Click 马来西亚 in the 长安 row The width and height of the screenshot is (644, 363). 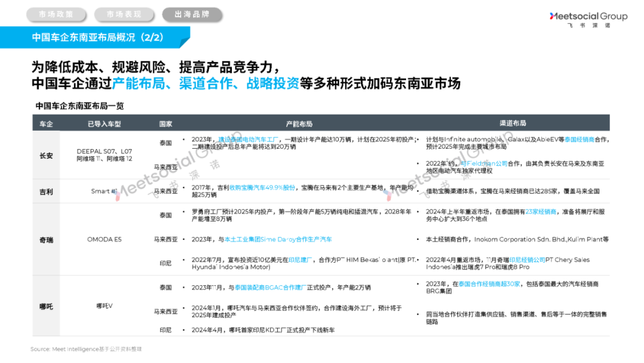(x=166, y=167)
